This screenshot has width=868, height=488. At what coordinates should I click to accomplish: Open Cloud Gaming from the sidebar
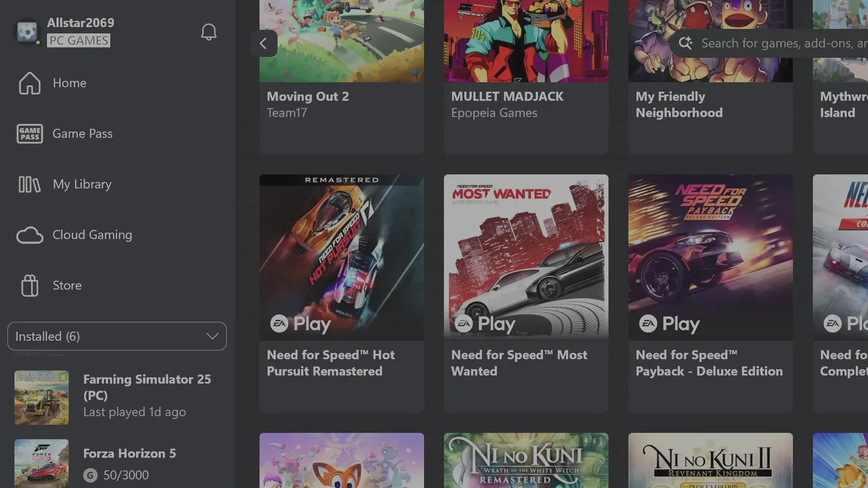[x=117, y=235]
